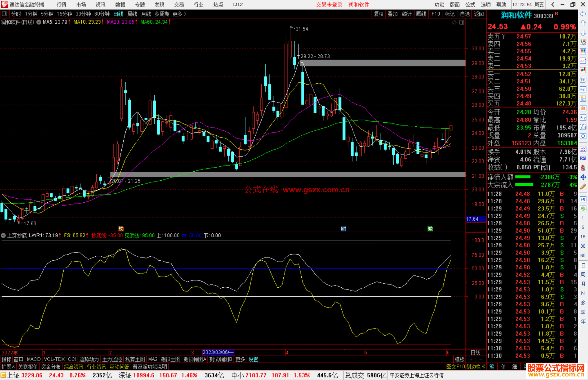Toggle the round button beside 润和软件(日线) label
588x380 pixels.
(39, 22)
